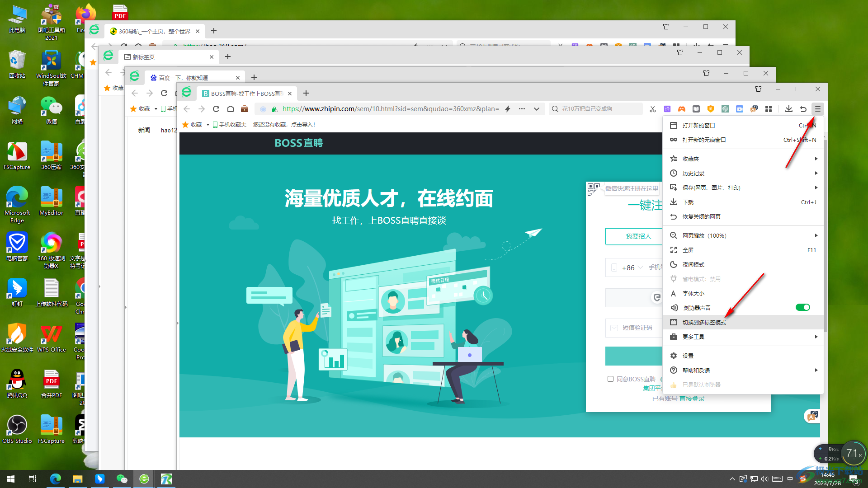Check the 同意BOSS直聘 agreement checkbox
Image resolution: width=868 pixels, height=488 pixels.
tap(610, 379)
